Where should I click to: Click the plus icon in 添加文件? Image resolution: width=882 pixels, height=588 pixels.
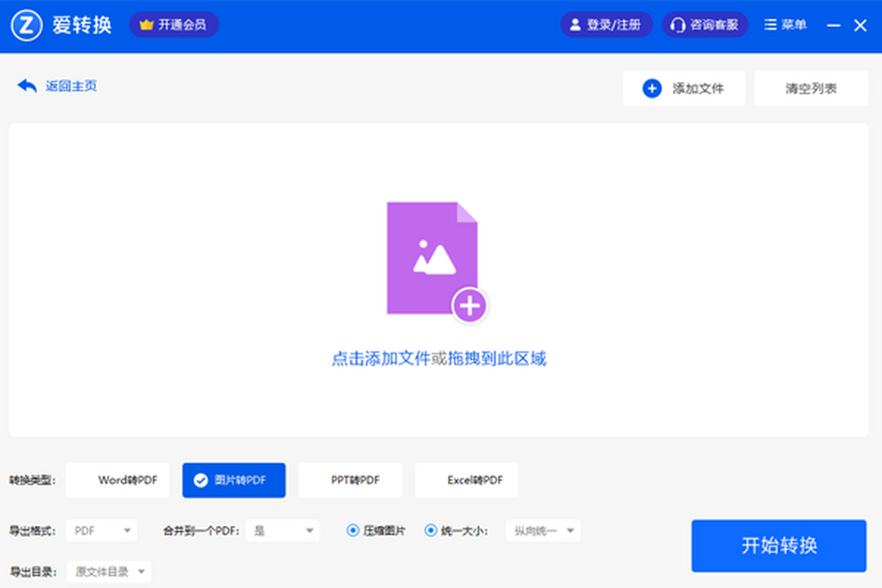click(652, 89)
